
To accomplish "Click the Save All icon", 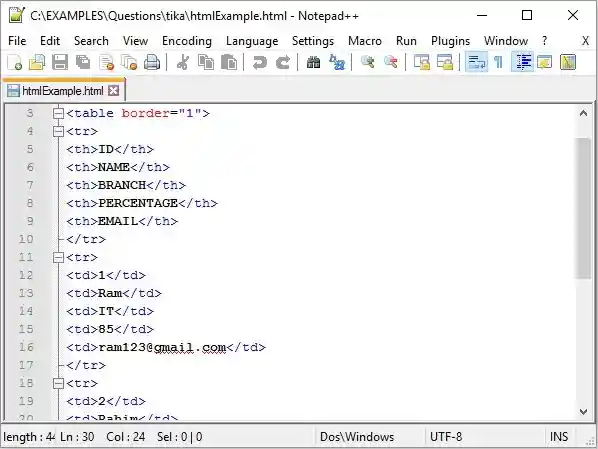I will coord(83,62).
